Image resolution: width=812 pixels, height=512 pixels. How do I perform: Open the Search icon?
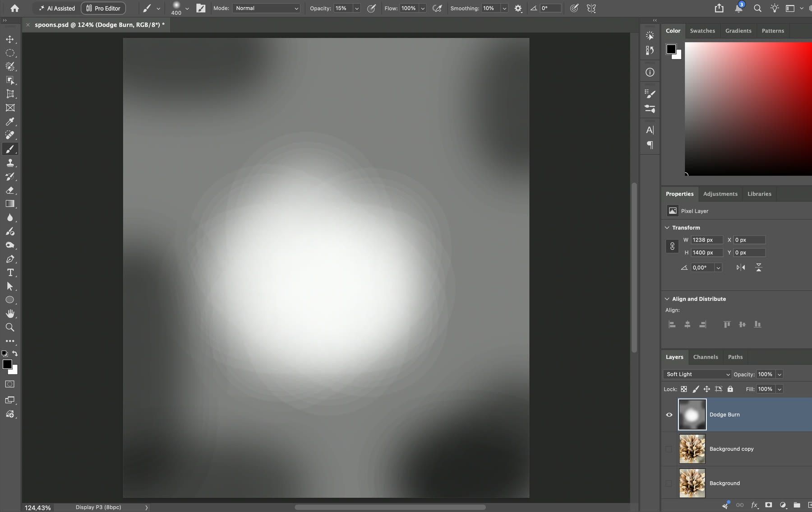757,8
